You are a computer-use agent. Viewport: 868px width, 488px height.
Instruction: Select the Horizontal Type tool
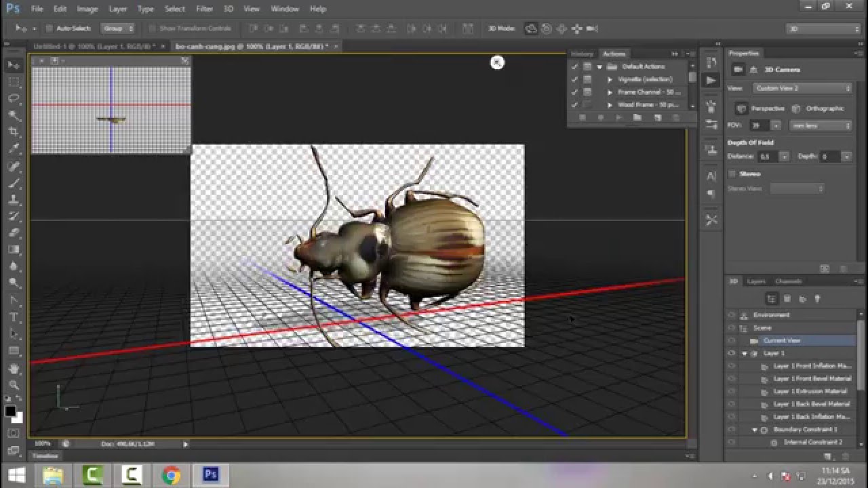pyautogui.click(x=14, y=317)
